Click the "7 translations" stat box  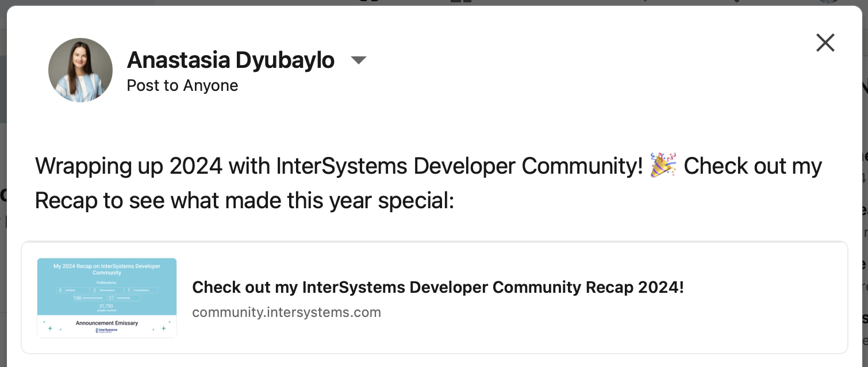pyautogui.click(x=141, y=290)
